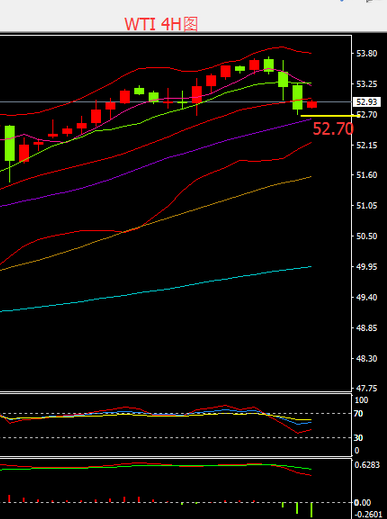Select the yellow horizontal support line
Image resolution: width=387 pixels, height=519 pixels.
coord(330,116)
